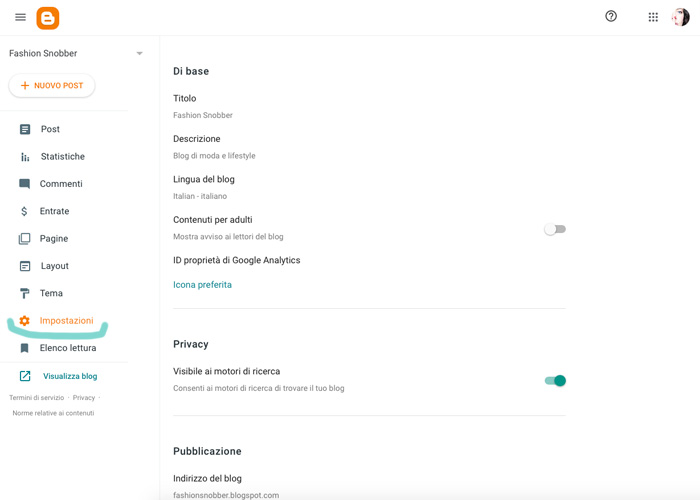The image size is (700, 500).
Task: Click the plus icon on Nuovo Post
Action: (25, 85)
